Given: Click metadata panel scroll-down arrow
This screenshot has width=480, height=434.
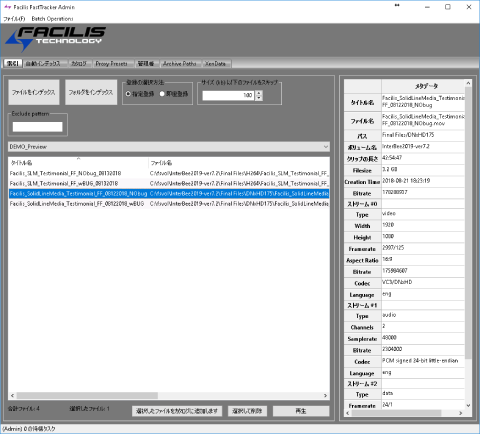Looking at the screenshot, I should (468, 406).
